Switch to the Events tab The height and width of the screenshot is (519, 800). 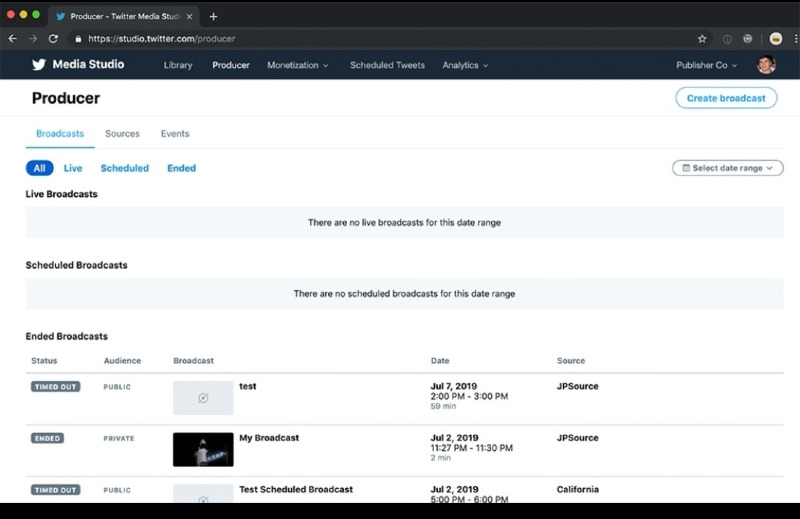(x=175, y=134)
